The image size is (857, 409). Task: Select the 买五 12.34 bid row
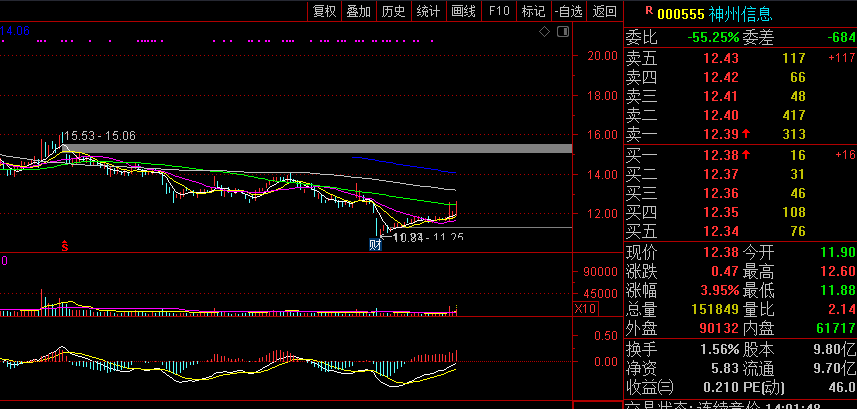pos(740,231)
